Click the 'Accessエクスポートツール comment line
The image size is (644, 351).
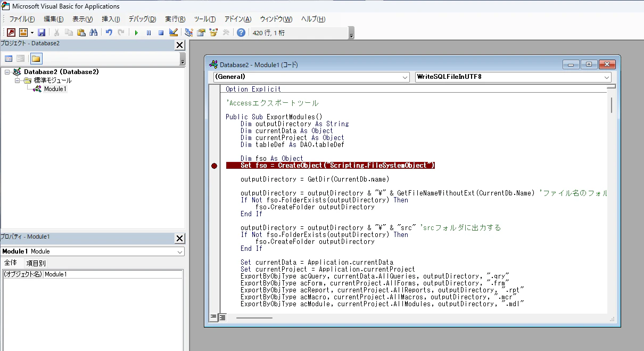[x=272, y=103]
